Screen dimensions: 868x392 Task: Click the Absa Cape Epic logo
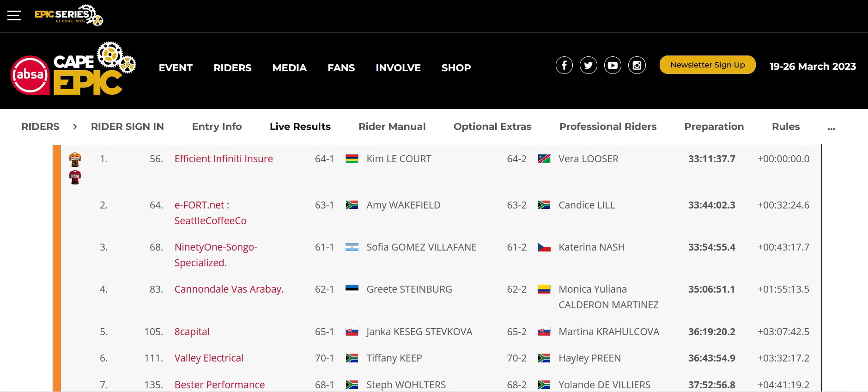click(x=73, y=69)
